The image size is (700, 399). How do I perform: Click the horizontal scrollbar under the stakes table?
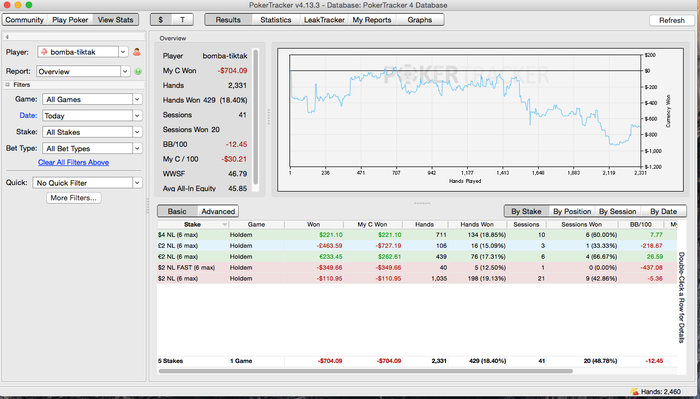click(365, 371)
